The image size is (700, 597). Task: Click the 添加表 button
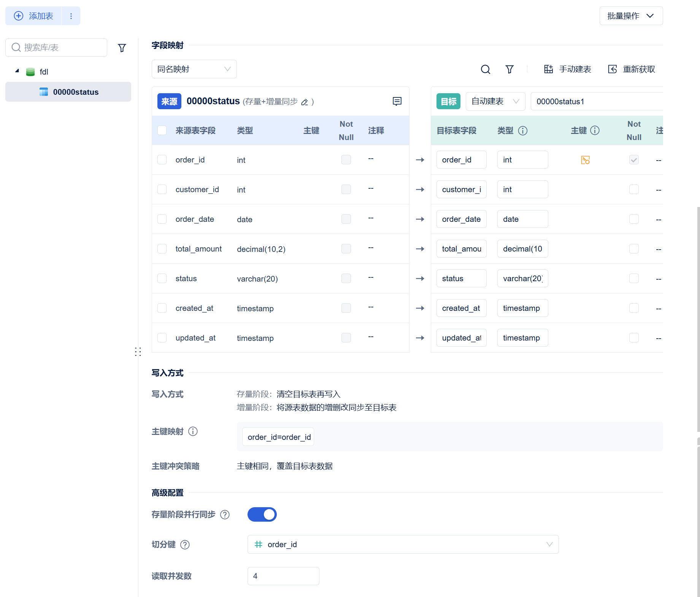click(x=33, y=16)
